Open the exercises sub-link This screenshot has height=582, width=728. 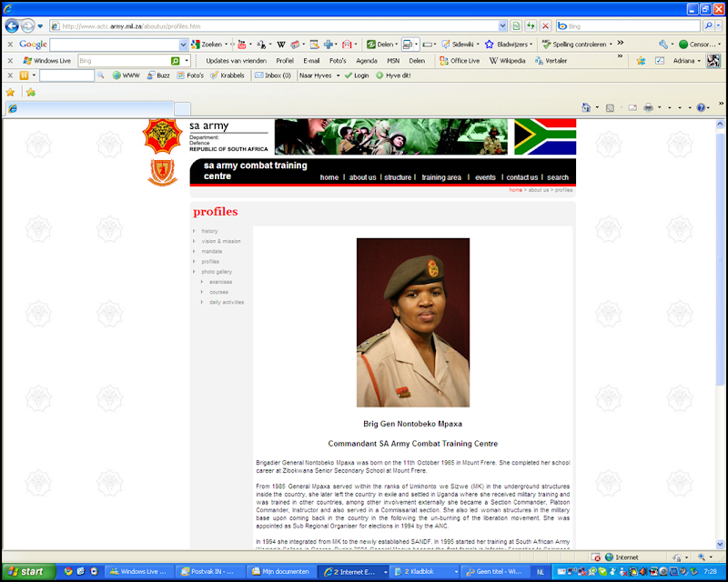pyautogui.click(x=220, y=282)
